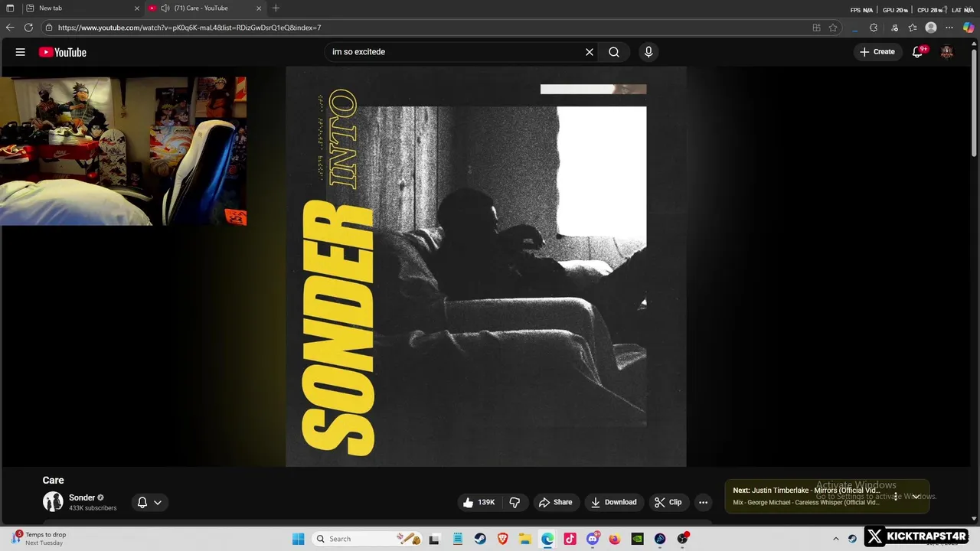Dislike the Care video

tap(514, 502)
